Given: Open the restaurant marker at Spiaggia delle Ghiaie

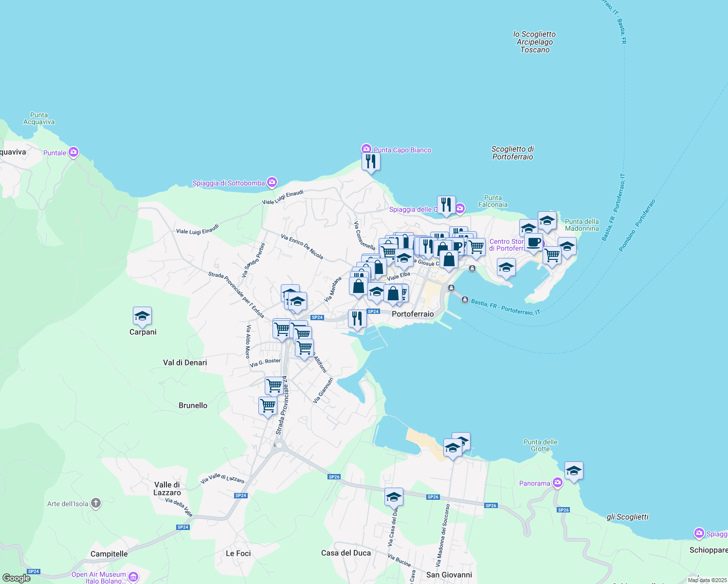Looking at the screenshot, I should coord(446,206).
